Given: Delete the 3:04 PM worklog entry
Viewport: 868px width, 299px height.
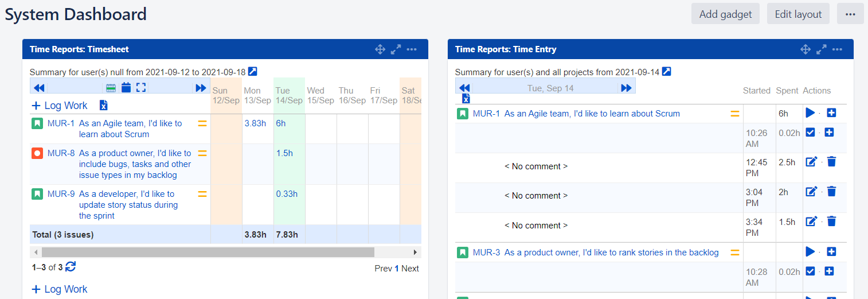Looking at the screenshot, I should [832, 191].
